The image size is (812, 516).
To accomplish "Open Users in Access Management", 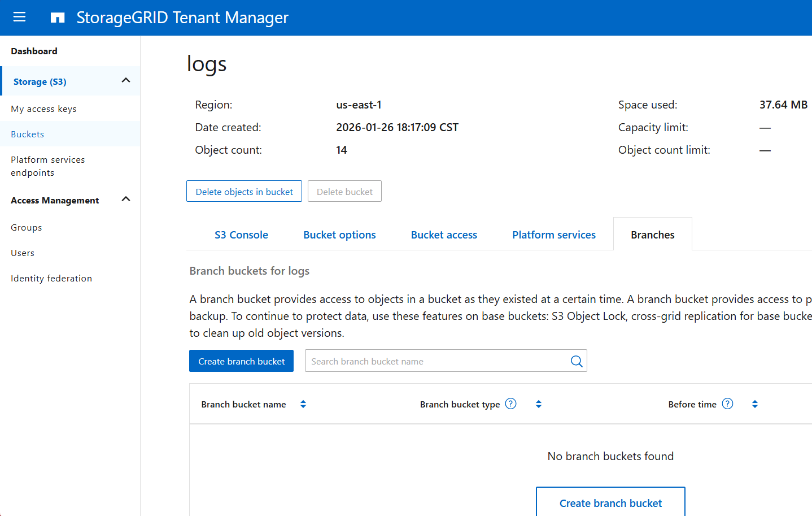I will point(23,253).
